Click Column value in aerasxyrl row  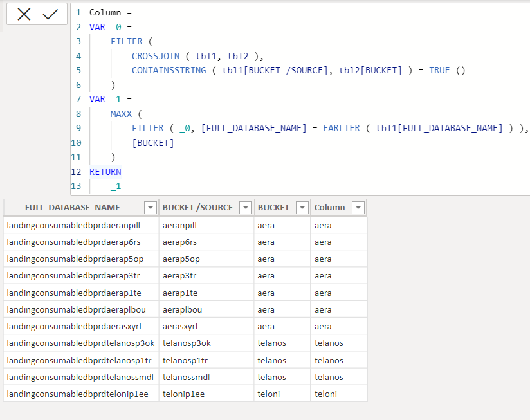(x=339, y=326)
